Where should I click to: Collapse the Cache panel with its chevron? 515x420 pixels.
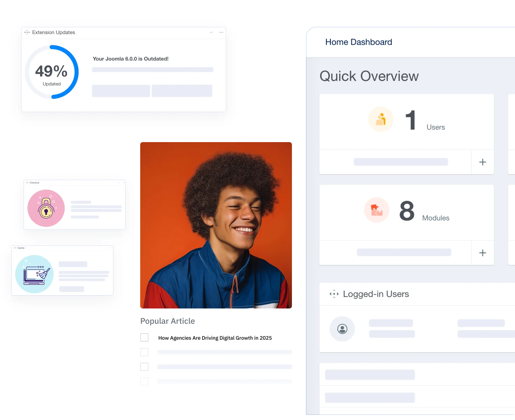[110, 248]
